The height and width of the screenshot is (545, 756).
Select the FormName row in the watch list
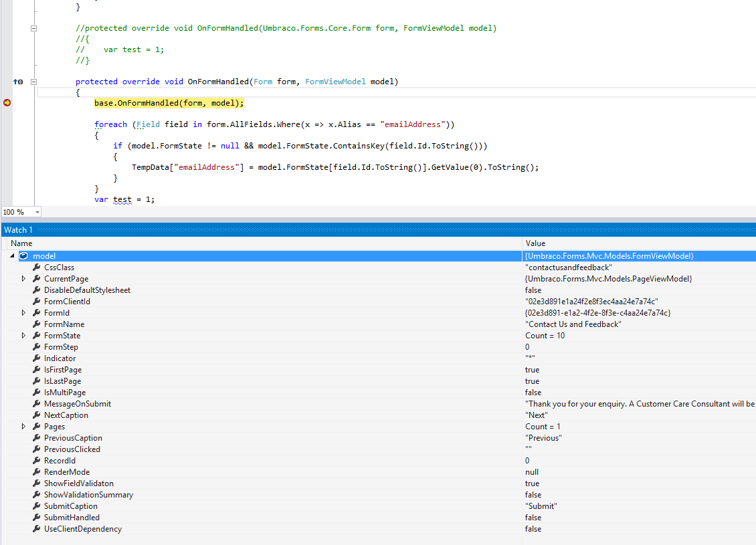coord(381,324)
